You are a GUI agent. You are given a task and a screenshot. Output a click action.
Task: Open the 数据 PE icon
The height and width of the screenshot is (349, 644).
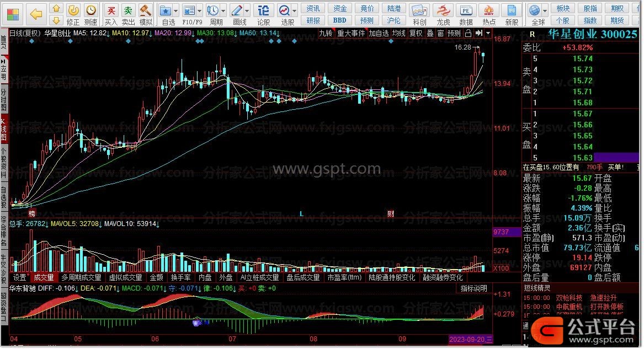click(466, 15)
